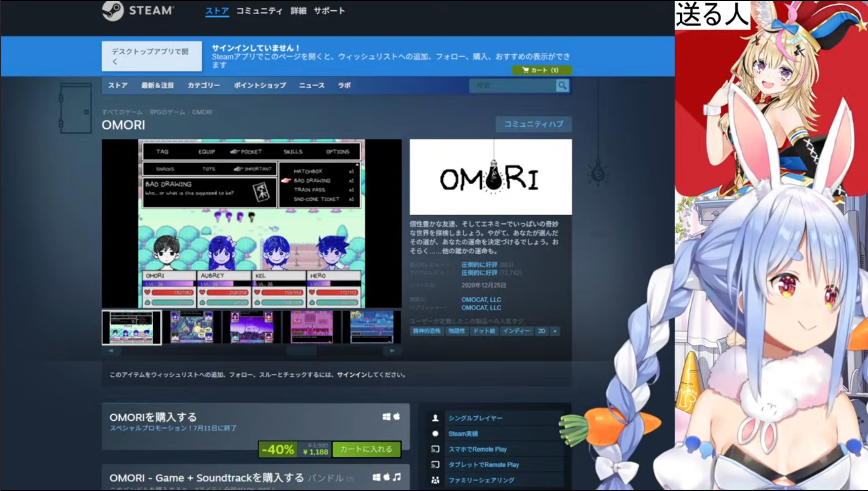Click the Steam achievements icon
This screenshot has height=491, width=868.
click(435, 433)
